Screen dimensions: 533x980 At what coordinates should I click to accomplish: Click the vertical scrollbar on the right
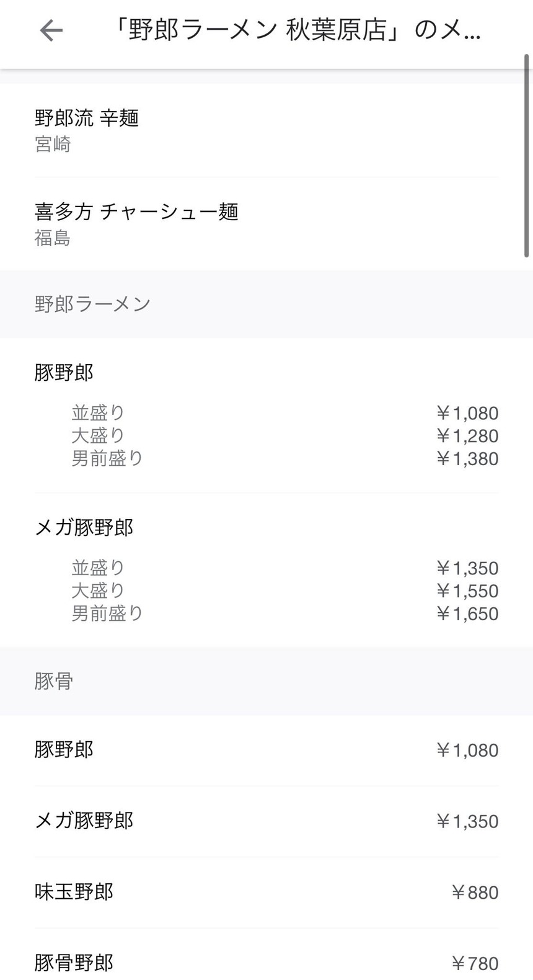[527, 155]
